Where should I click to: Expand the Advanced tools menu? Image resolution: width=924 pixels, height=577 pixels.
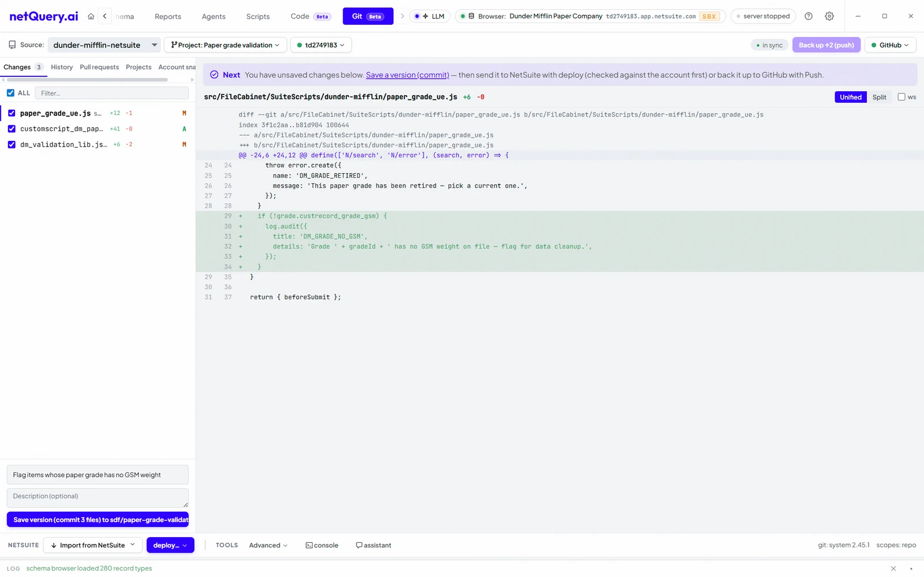(268, 545)
